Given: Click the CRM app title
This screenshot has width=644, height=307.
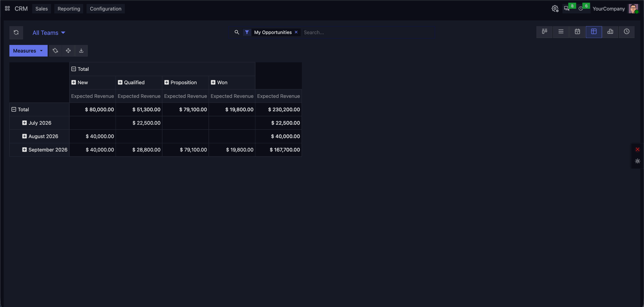Looking at the screenshot, I should [21, 9].
